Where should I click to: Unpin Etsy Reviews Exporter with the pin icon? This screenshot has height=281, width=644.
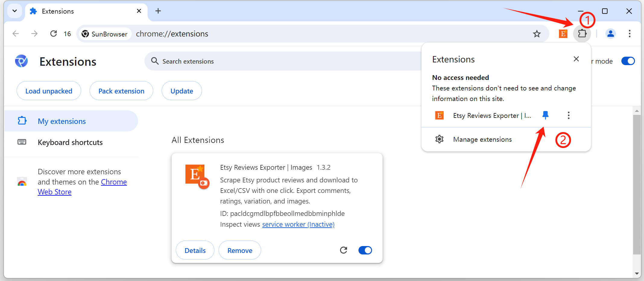point(545,115)
